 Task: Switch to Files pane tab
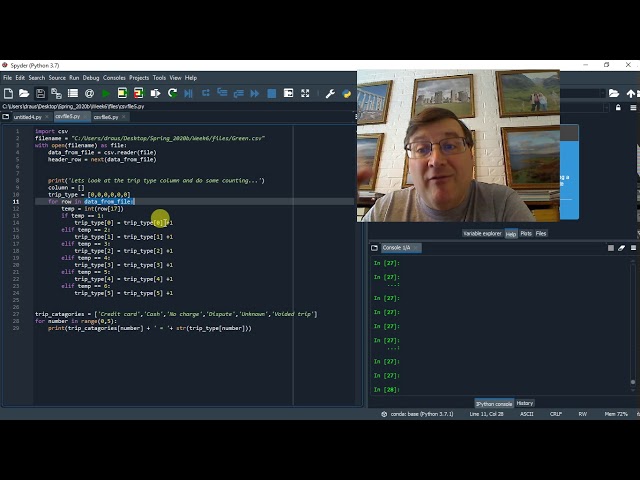(541, 233)
